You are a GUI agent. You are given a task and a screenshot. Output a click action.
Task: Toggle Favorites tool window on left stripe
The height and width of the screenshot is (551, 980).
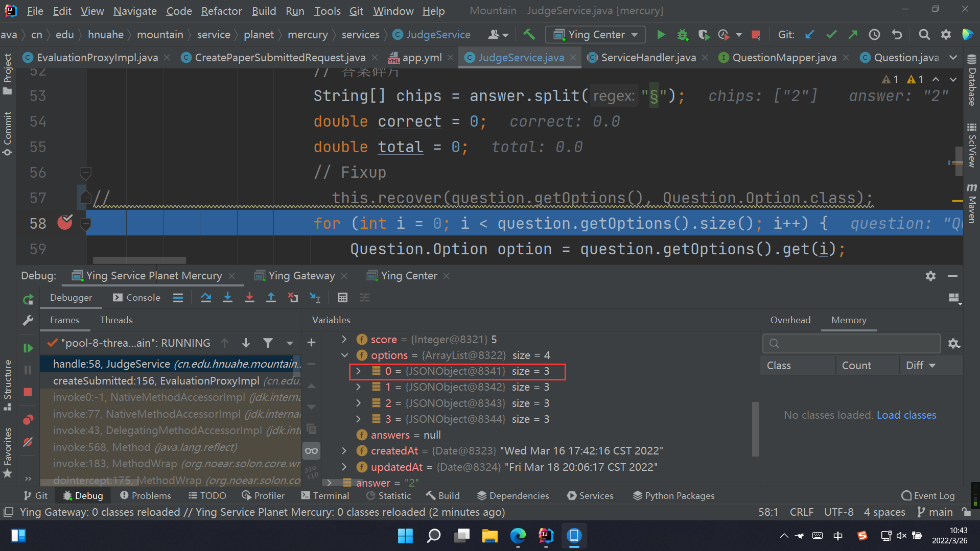(8, 452)
